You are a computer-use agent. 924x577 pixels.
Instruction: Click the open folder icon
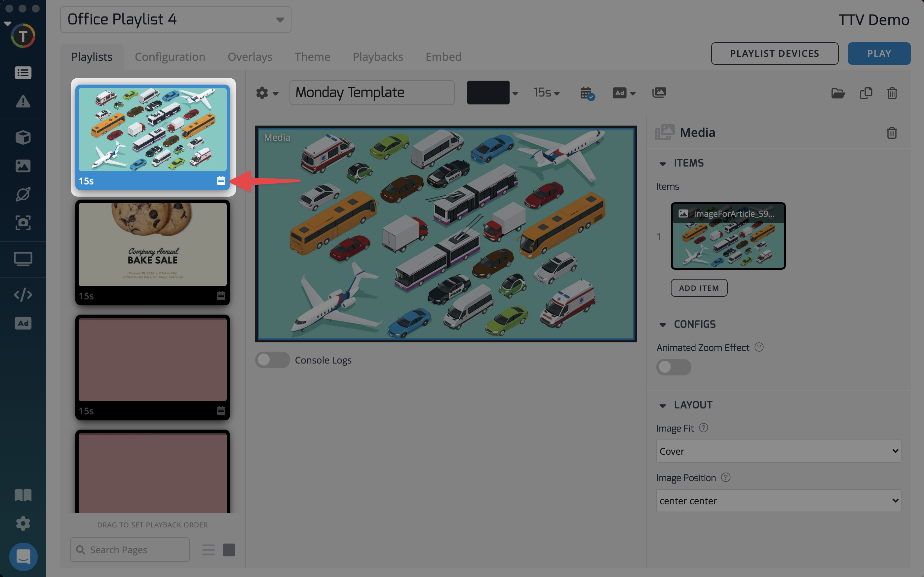[x=838, y=93]
